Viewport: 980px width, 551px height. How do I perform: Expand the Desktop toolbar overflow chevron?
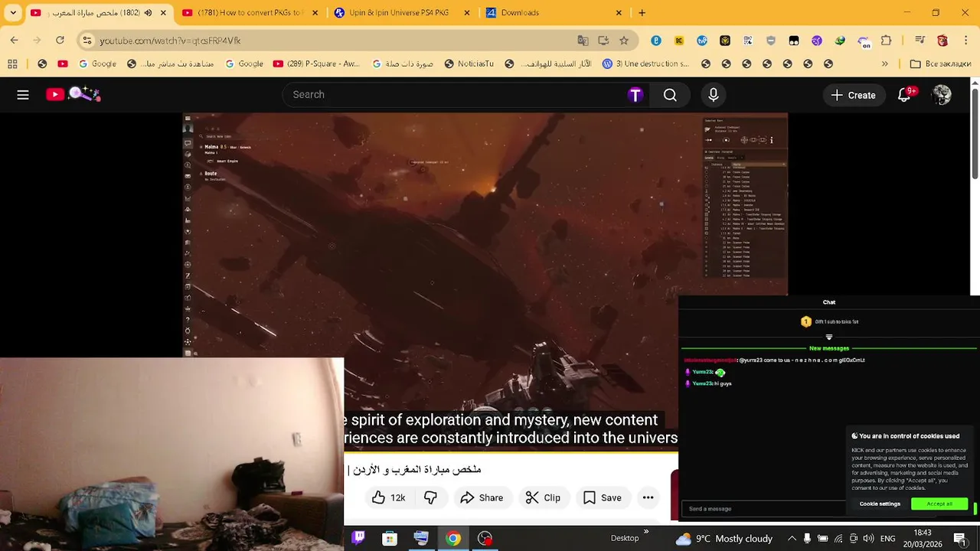(x=646, y=532)
